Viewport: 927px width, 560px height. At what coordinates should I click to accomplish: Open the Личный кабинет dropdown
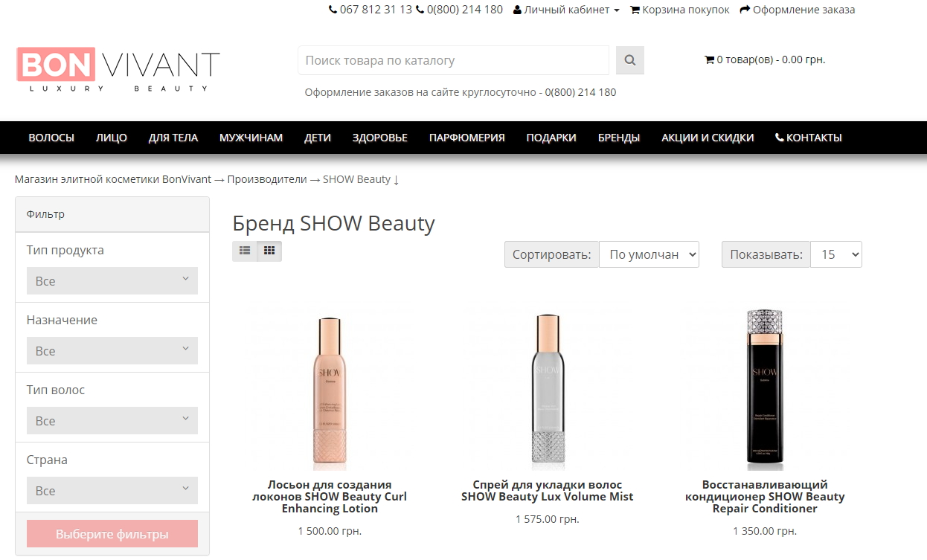[x=566, y=10]
